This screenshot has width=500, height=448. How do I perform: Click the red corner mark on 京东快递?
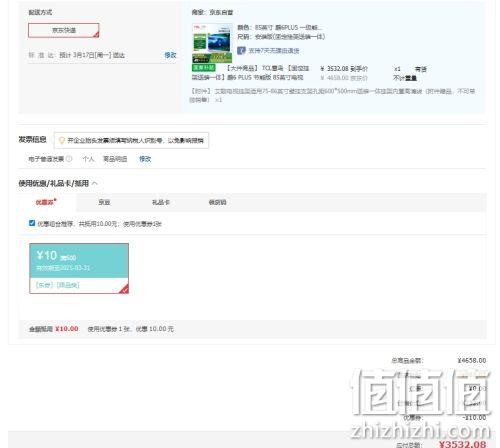pyautogui.click(x=96, y=35)
